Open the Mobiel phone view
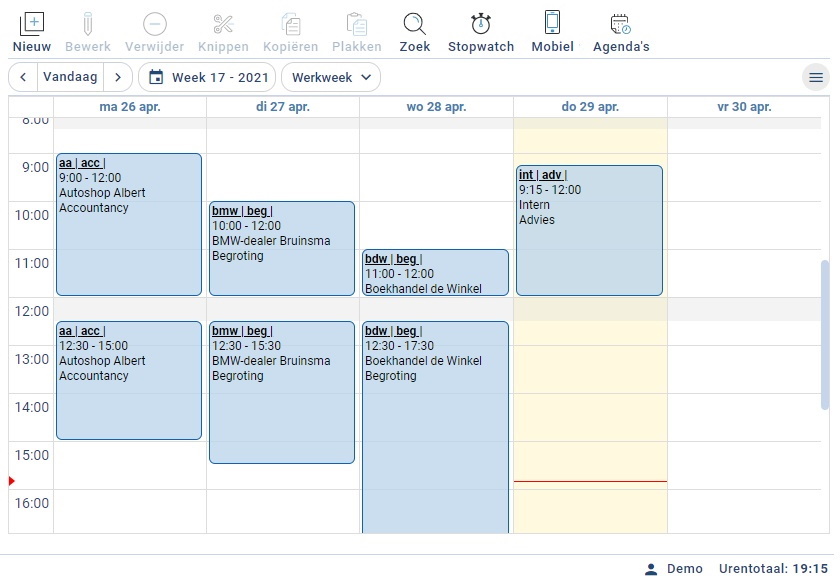Screen dimensions: 840x578 click(552, 24)
